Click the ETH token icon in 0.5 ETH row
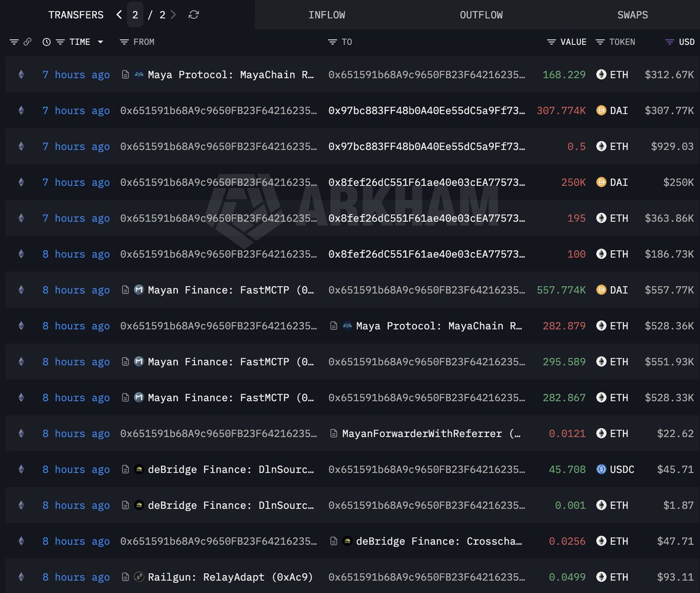The image size is (700, 593). click(601, 146)
